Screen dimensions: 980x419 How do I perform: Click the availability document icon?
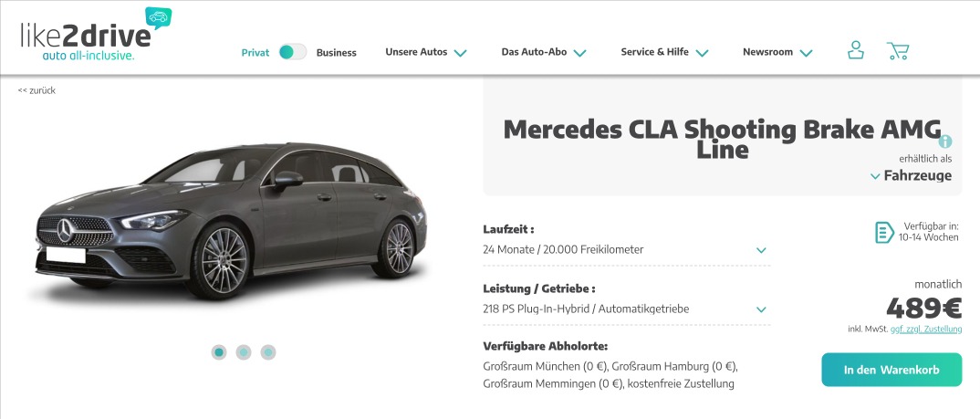pyautogui.click(x=884, y=232)
